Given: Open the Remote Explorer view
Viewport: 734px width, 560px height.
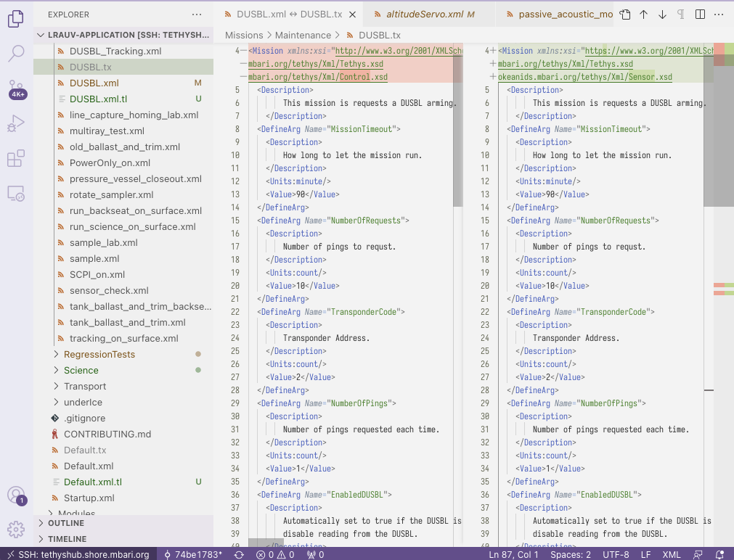Looking at the screenshot, I should coord(16,194).
